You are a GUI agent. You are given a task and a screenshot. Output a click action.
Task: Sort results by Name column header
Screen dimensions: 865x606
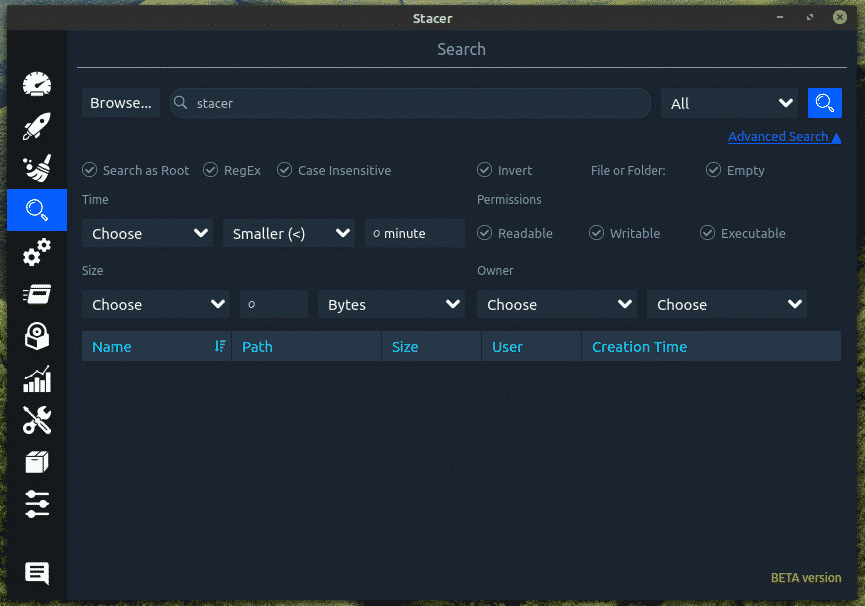point(157,346)
